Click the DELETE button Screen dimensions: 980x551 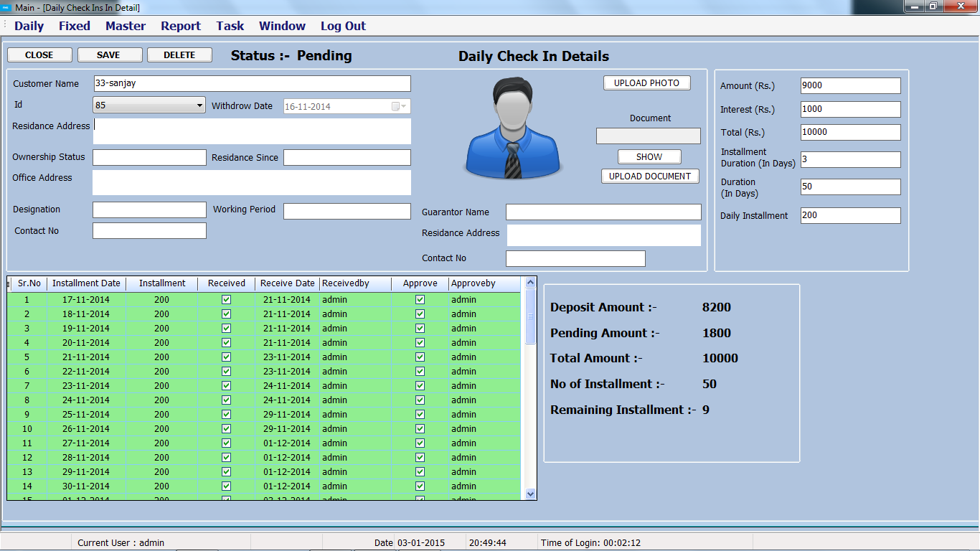click(x=179, y=55)
